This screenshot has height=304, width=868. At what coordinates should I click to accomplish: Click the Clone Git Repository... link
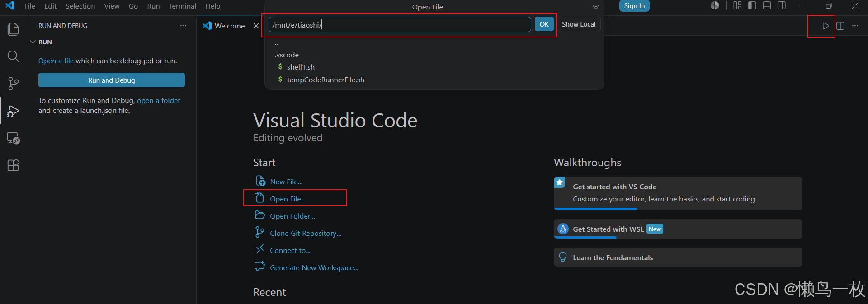coord(306,233)
